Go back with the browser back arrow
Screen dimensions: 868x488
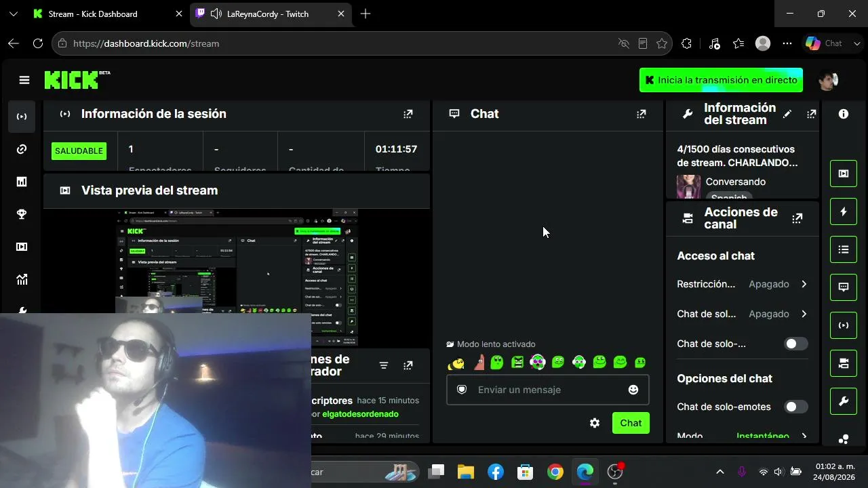click(14, 43)
